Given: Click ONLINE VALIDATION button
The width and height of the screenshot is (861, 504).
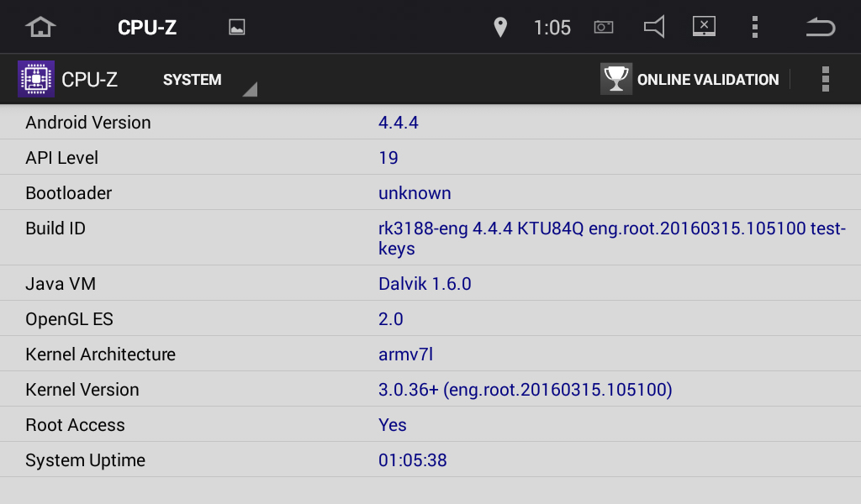Looking at the screenshot, I should (689, 79).
